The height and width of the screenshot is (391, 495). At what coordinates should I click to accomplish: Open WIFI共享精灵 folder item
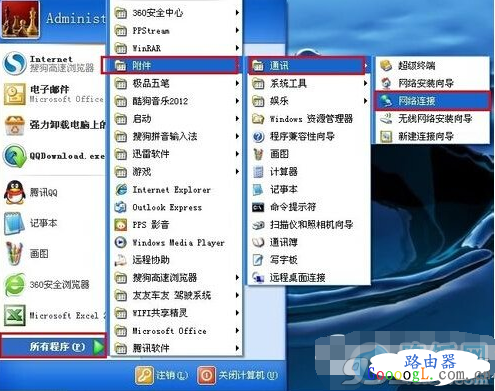click(x=176, y=313)
